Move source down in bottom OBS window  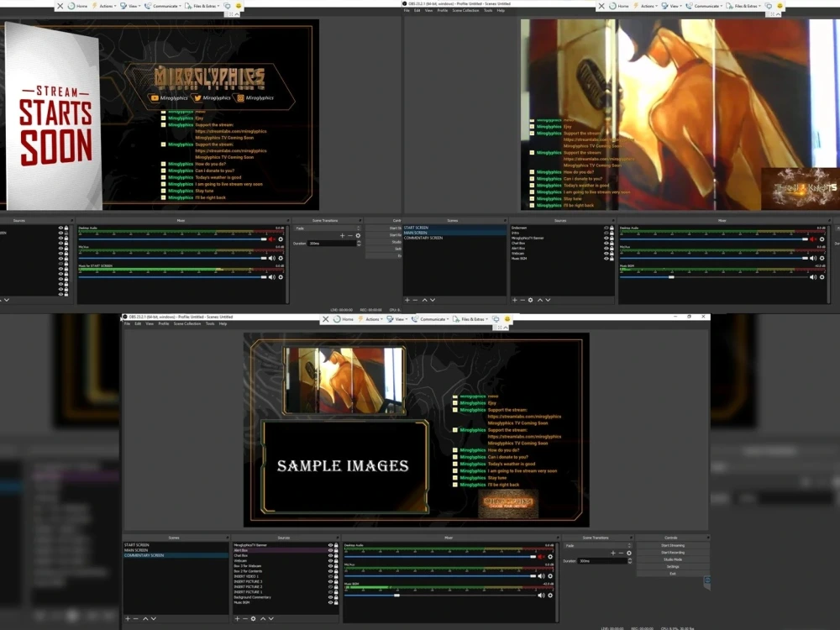pyautogui.click(x=271, y=619)
